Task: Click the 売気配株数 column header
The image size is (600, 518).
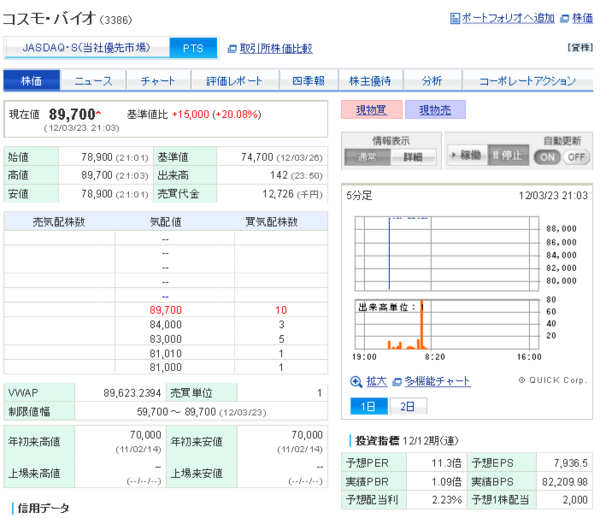Action: pos(59,222)
